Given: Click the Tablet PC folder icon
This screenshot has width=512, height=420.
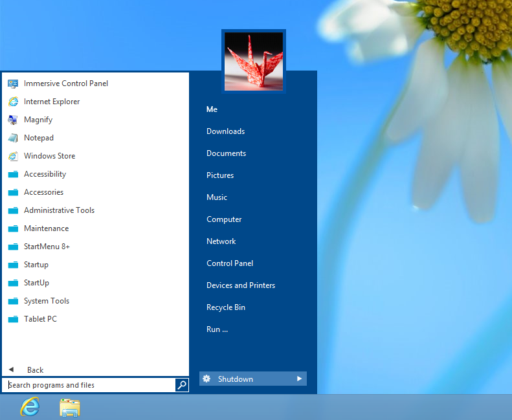Looking at the screenshot, I should point(13,319).
